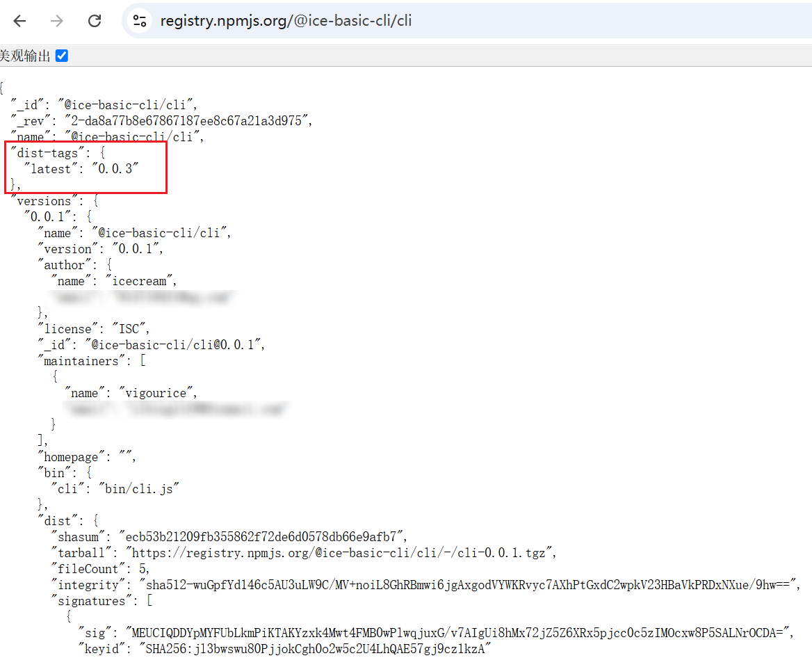The image size is (812, 658).
Task: Click the maintainer name value "vigourice"
Action: pos(156,393)
